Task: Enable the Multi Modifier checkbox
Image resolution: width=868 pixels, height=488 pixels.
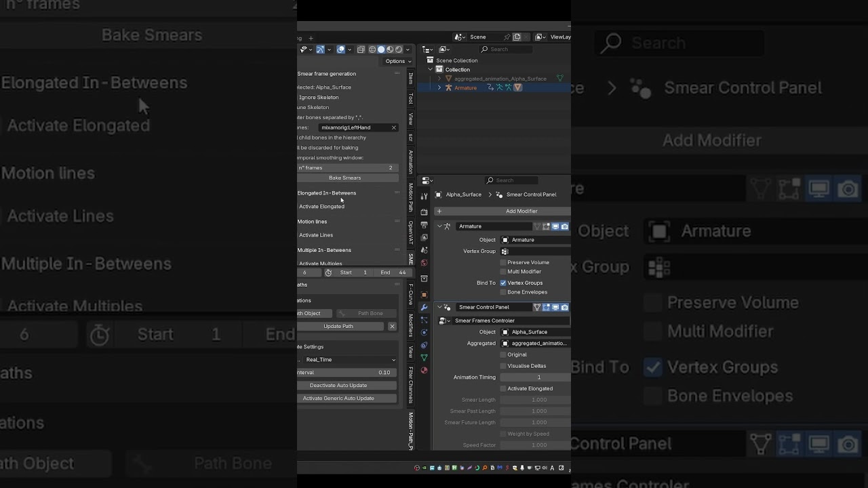Action: pyautogui.click(x=503, y=272)
